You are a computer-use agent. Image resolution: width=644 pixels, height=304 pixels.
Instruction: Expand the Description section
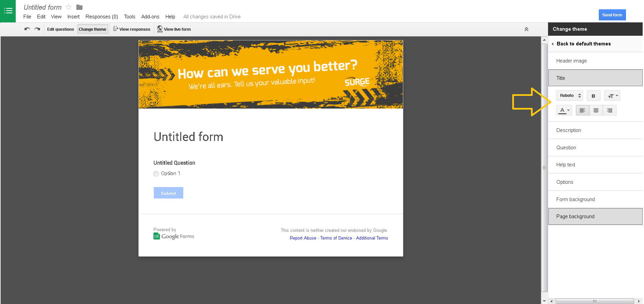[x=596, y=130]
